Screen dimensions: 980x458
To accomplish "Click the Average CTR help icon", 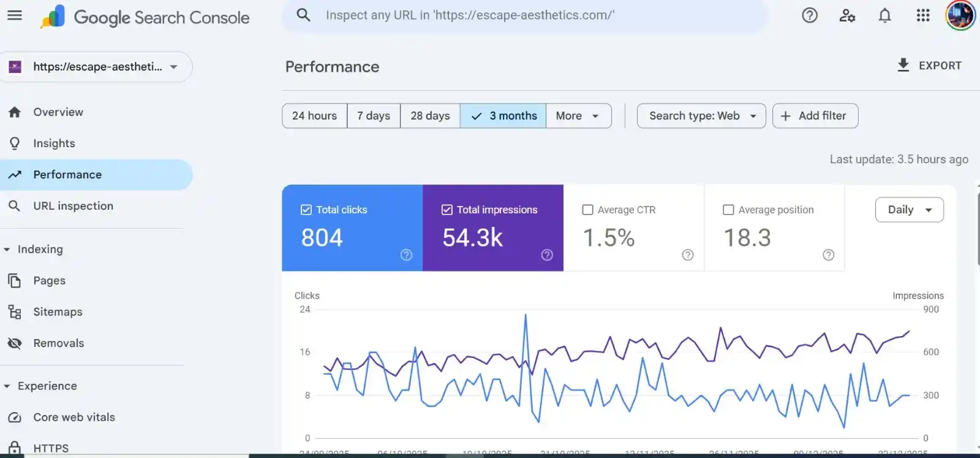I will (688, 255).
